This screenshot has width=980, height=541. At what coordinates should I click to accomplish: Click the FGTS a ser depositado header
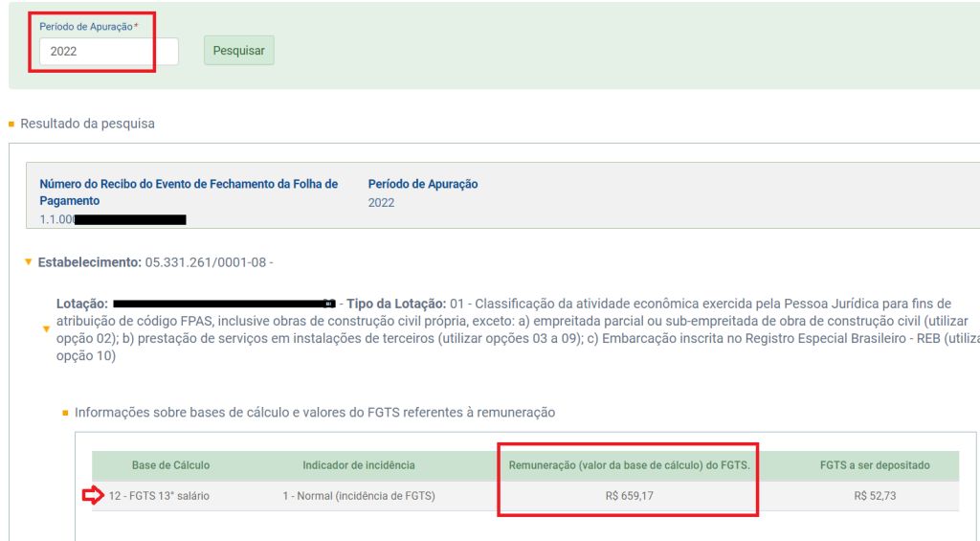875,465
